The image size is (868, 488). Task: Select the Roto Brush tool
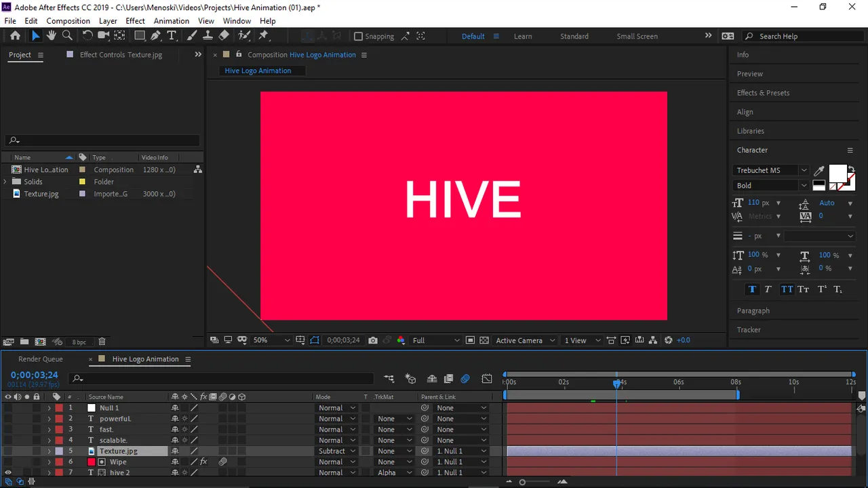(244, 36)
